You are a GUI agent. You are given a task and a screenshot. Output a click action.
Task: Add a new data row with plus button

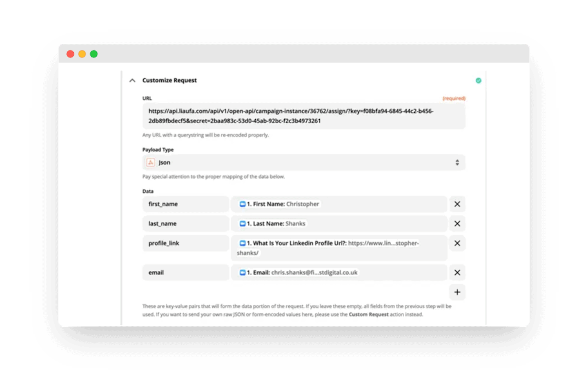(457, 292)
